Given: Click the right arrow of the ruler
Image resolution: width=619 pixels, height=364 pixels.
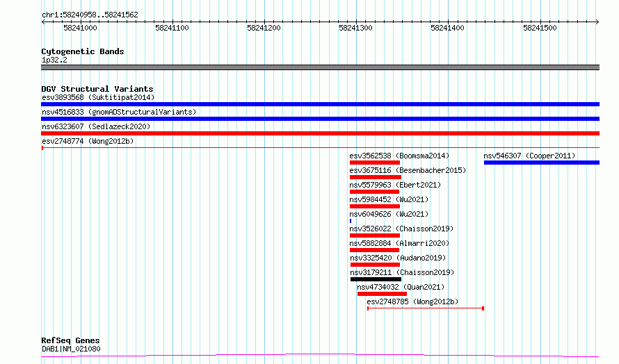Looking at the screenshot, I should 597,22.
